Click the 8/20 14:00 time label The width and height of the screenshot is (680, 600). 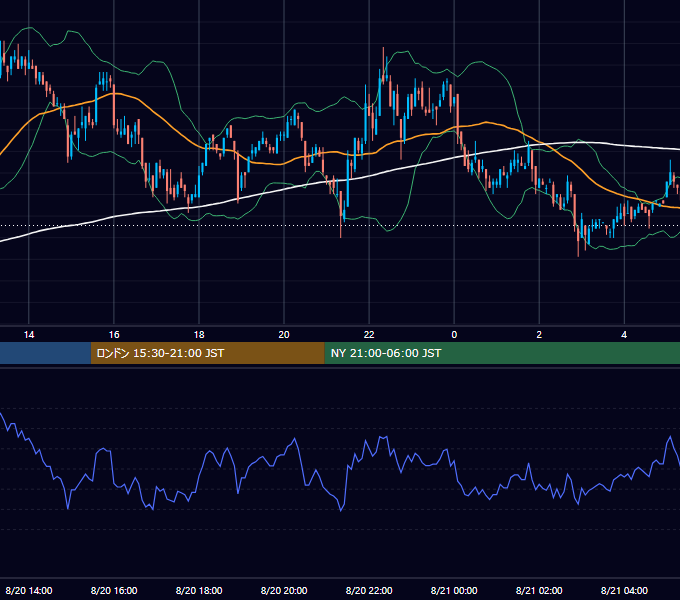(29, 590)
